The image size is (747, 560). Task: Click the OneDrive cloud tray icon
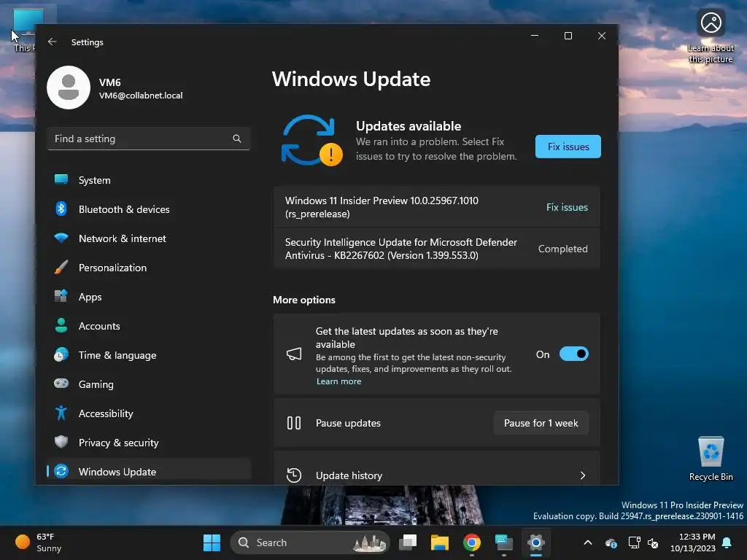pyautogui.click(x=611, y=542)
